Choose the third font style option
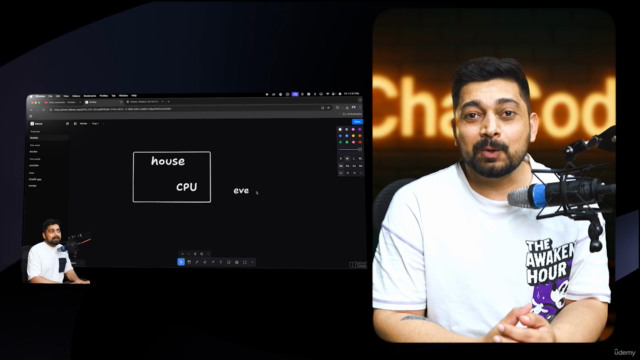Screen dimensions: 640x360 point(354,166)
